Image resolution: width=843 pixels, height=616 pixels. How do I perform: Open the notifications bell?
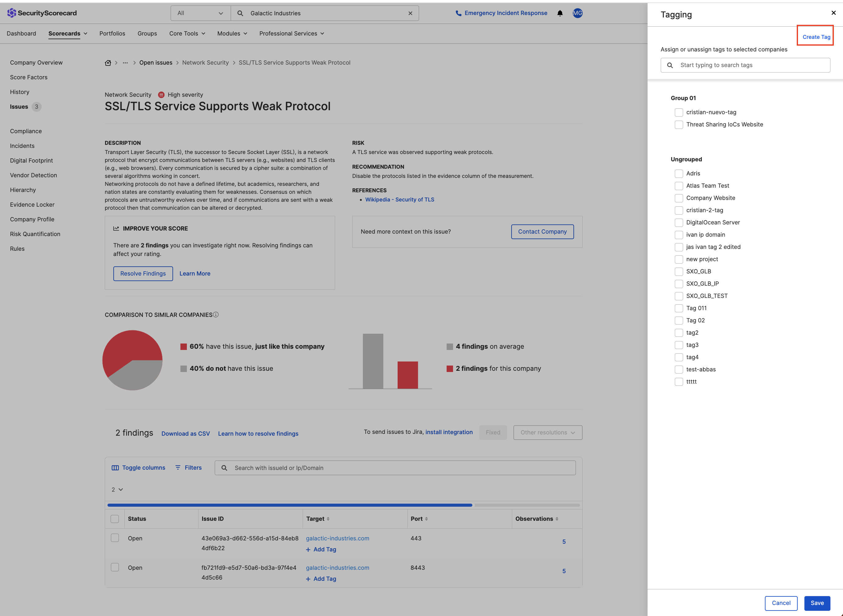560,13
